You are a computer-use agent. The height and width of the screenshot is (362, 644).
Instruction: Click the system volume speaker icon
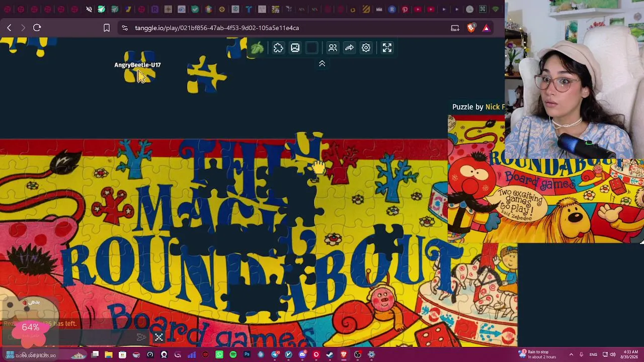pos(613,355)
